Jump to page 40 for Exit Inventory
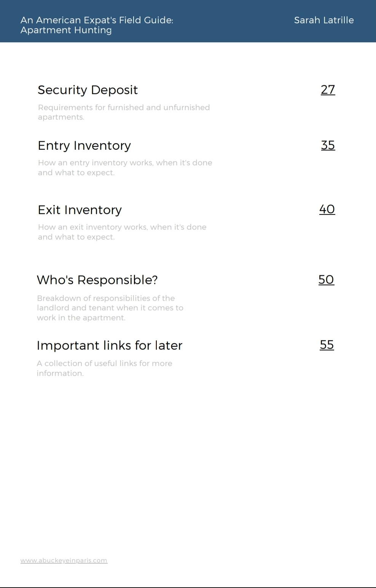Viewport: 376px width, 588px height. (327, 209)
